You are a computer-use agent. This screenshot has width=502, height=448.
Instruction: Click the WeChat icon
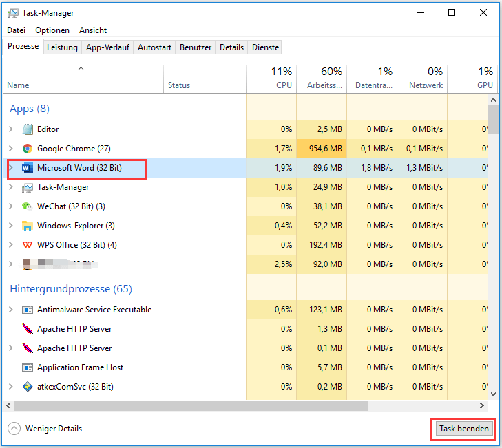click(28, 206)
